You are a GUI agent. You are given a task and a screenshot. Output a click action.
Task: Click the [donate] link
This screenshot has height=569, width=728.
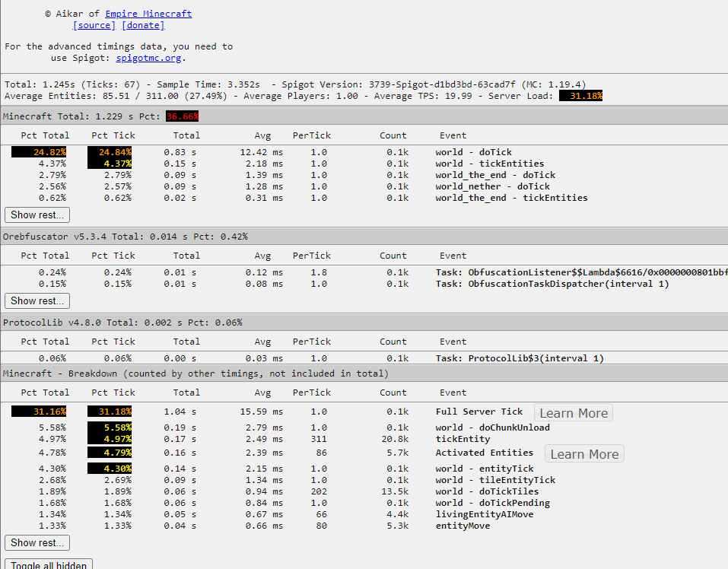142,24
